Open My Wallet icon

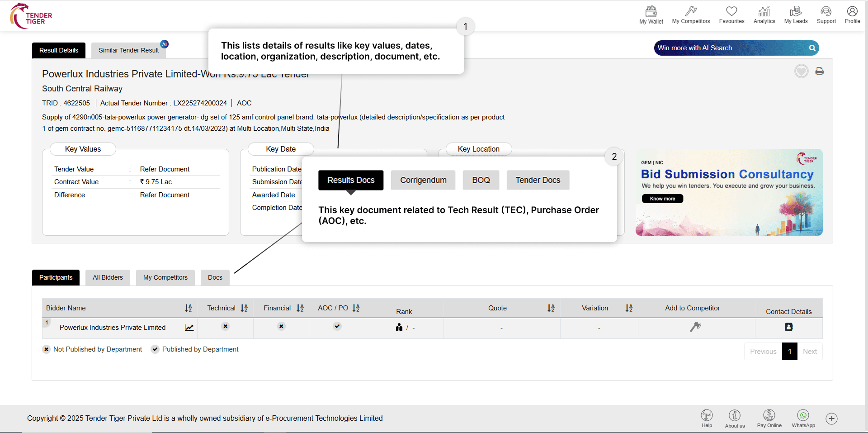click(651, 11)
